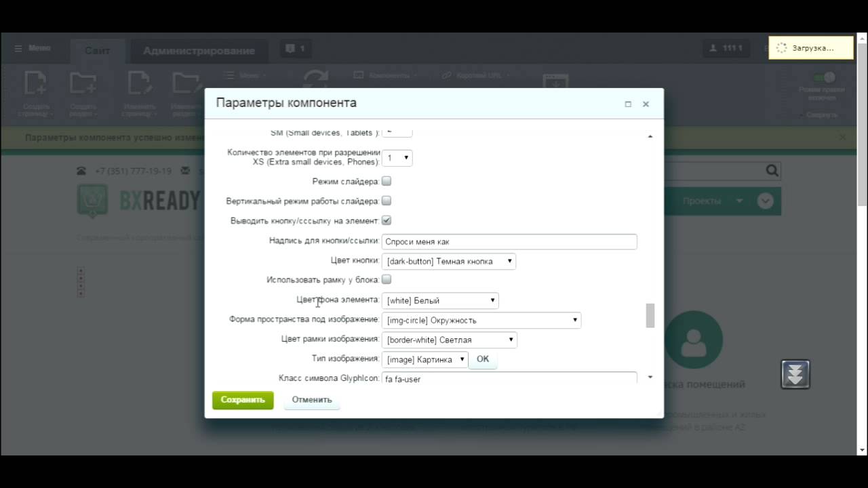This screenshot has height=488, width=868.
Task: Click the OK button next to Тип изображения
Action: 483,359
